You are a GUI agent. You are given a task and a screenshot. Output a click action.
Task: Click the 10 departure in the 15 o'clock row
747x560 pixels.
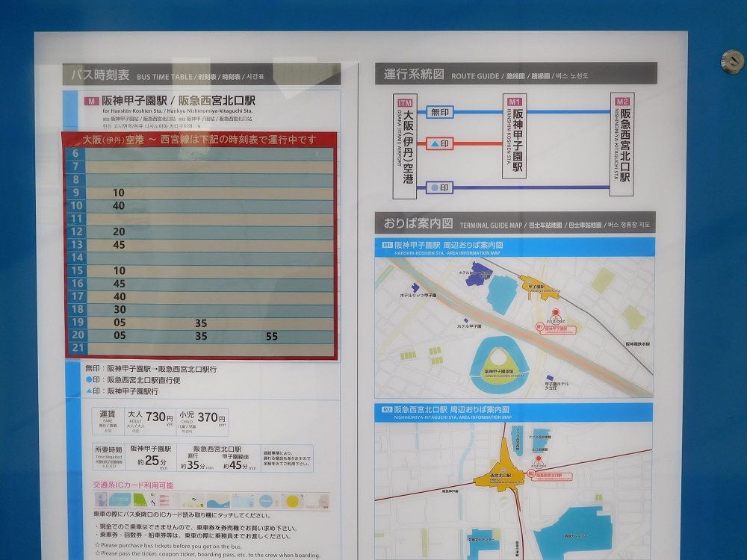119,271
